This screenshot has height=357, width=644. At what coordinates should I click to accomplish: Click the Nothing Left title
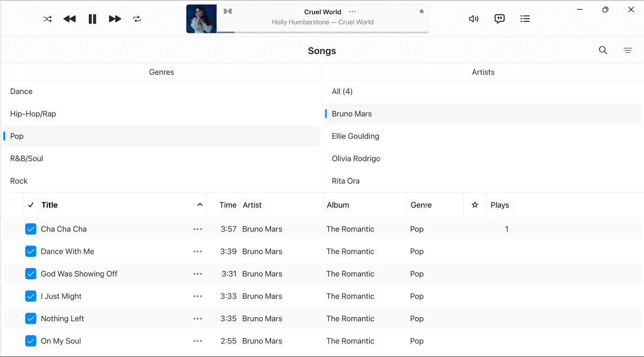[62, 319]
